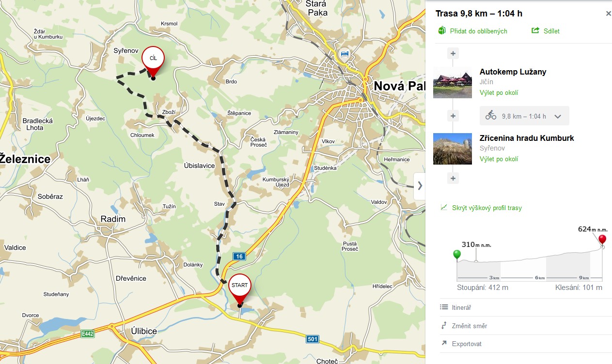Click the hotel bed icon near Stará Paka

click(x=344, y=53)
